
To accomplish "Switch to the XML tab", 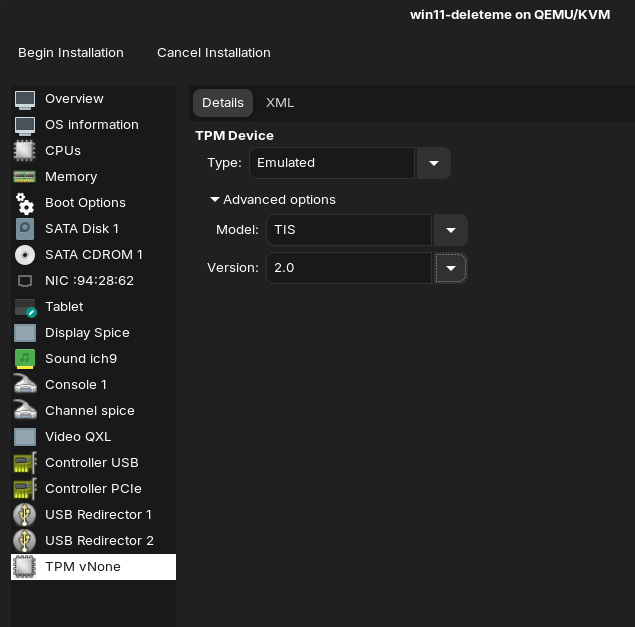I will pos(280,103).
